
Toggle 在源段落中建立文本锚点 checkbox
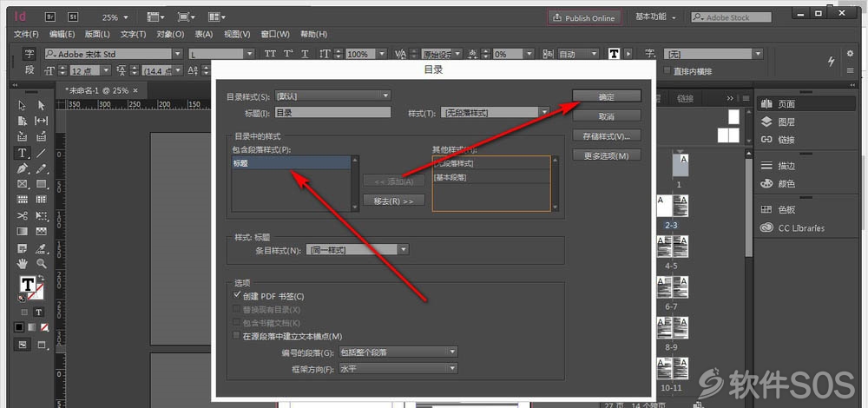tap(237, 335)
